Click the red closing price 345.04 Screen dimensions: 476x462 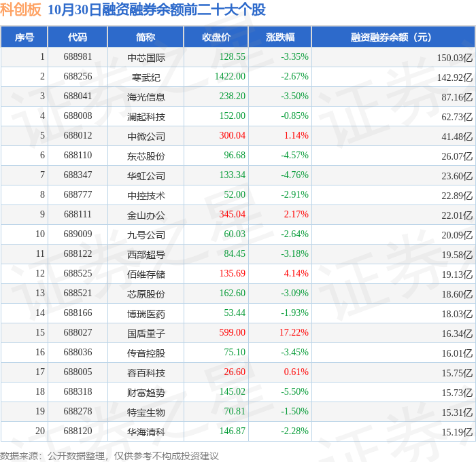coord(233,215)
